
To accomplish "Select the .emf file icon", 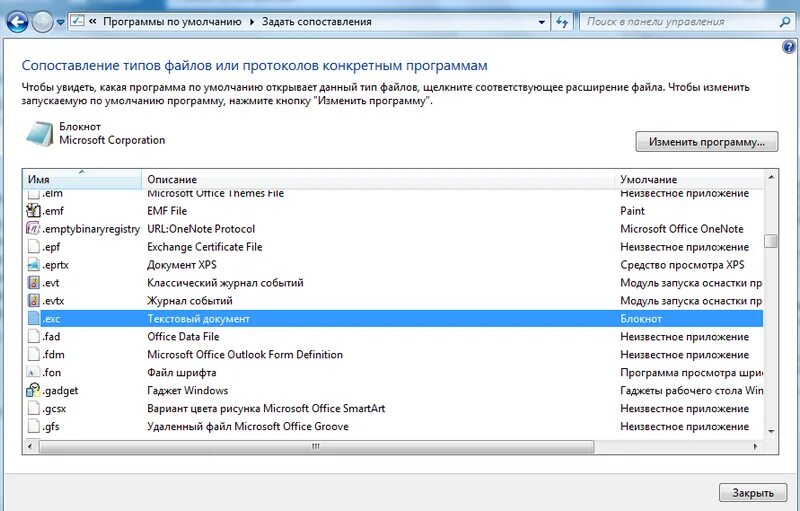I will point(33,211).
